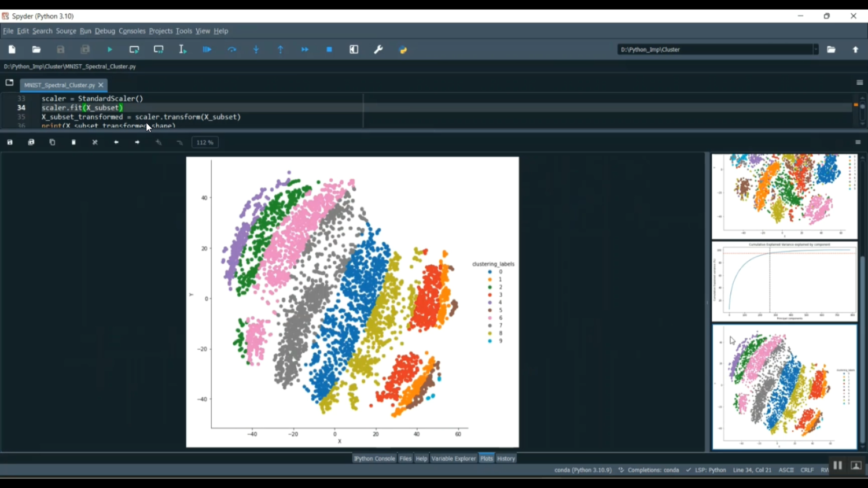
Task: Click the Run current cell icon
Action: [x=134, y=50]
